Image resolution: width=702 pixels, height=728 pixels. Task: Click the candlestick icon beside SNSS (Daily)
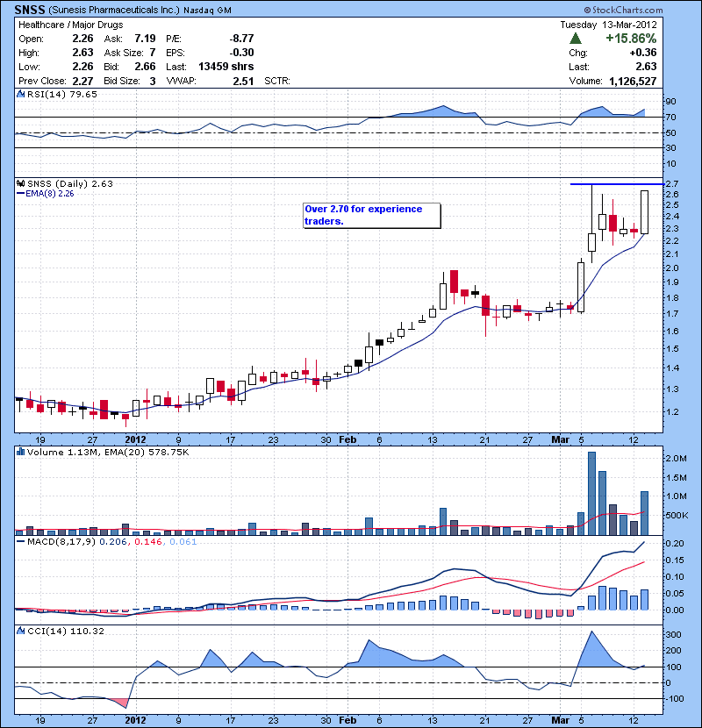(x=21, y=184)
